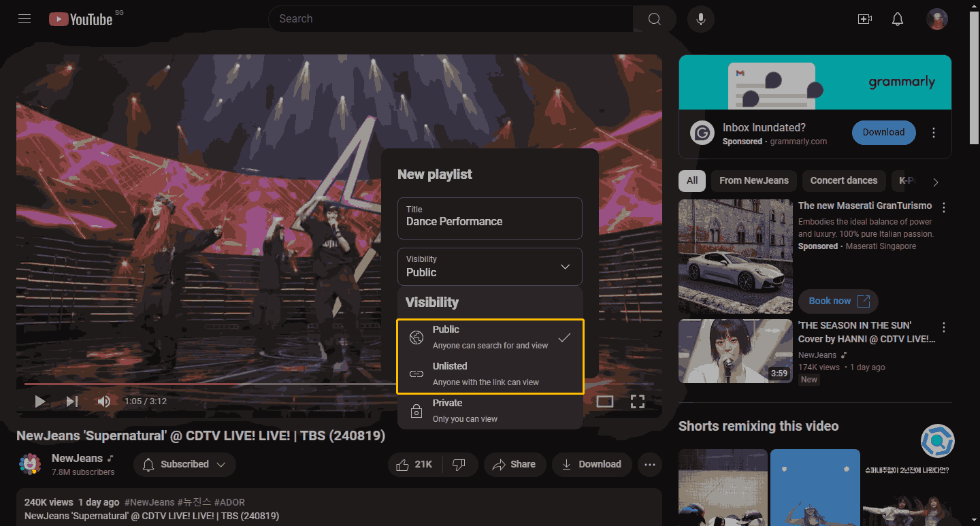980x526 pixels.
Task: Open the Shorts thumbnail with Korean caption
Action: coord(906,487)
